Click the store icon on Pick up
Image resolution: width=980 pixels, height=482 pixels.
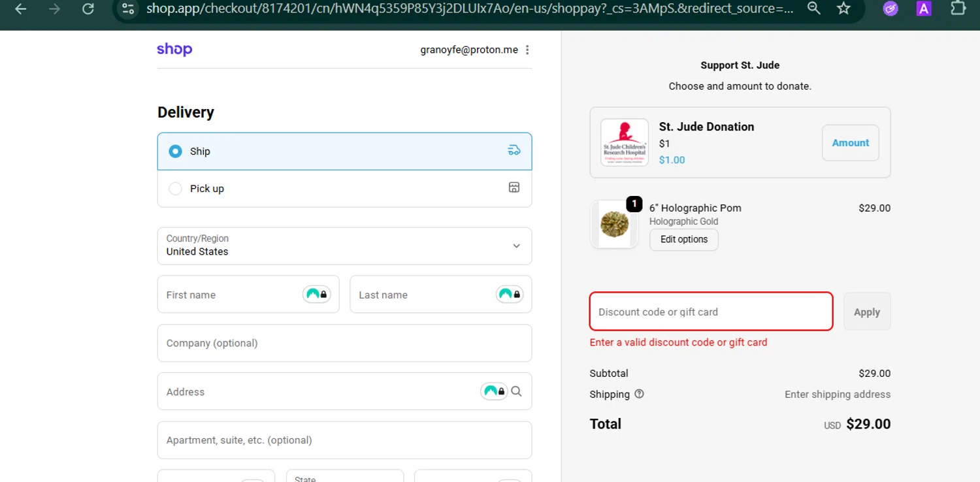(514, 187)
